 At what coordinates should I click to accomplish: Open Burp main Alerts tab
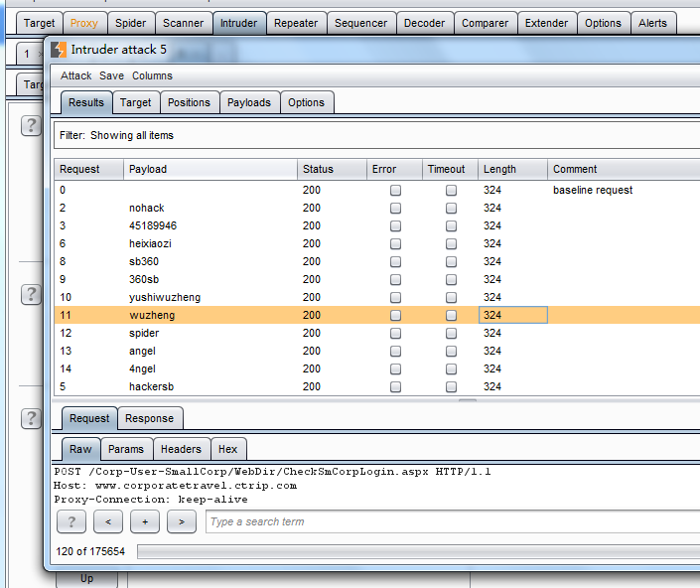[652, 23]
